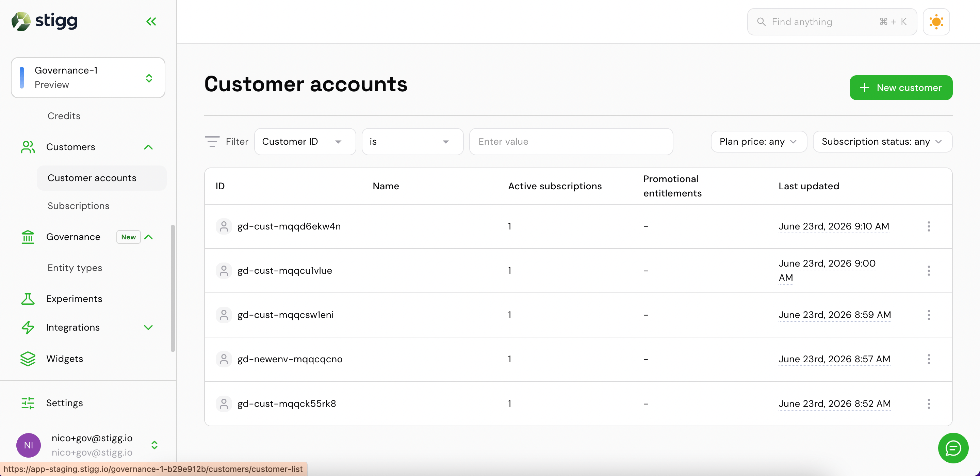Click the New customer button
The image size is (980, 476).
coord(901,88)
